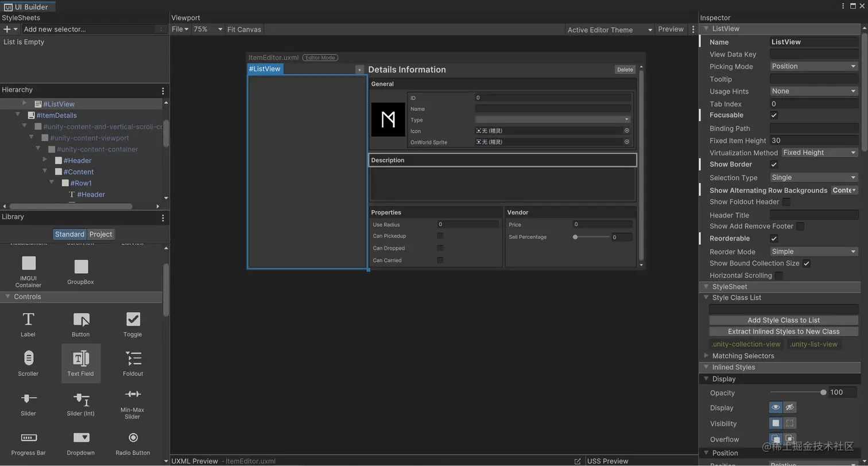Set Display to visible with the eye icon
The height and width of the screenshot is (466, 868).
(x=776, y=407)
